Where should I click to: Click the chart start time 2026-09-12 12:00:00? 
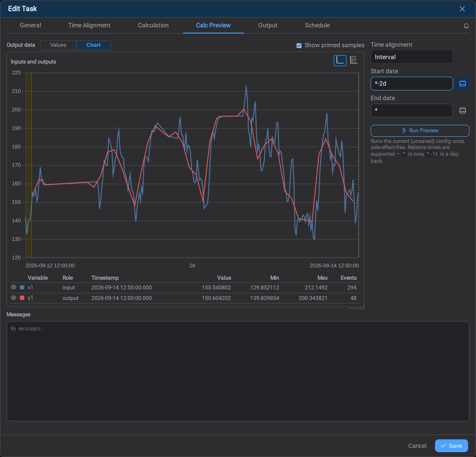pyautogui.click(x=50, y=266)
